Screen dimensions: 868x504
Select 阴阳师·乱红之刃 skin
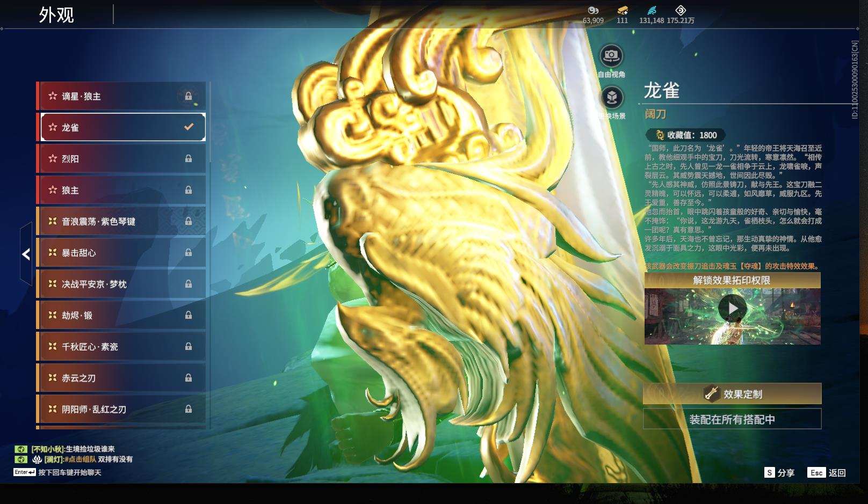point(121,409)
